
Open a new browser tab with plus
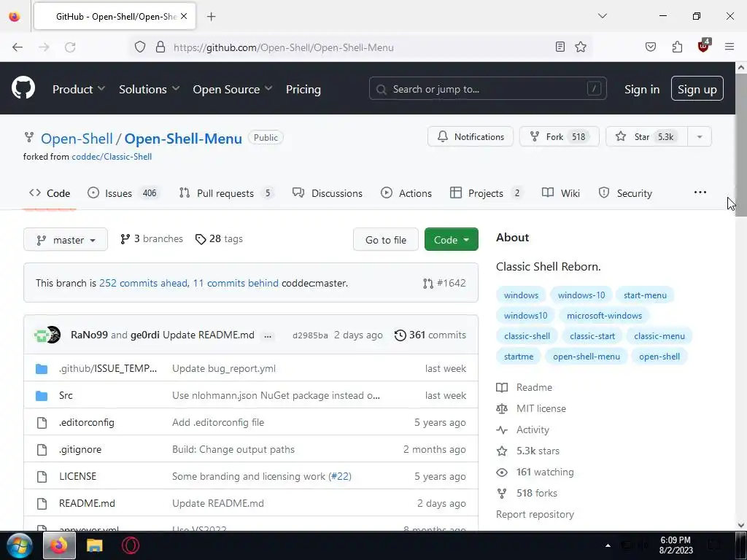(211, 17)
